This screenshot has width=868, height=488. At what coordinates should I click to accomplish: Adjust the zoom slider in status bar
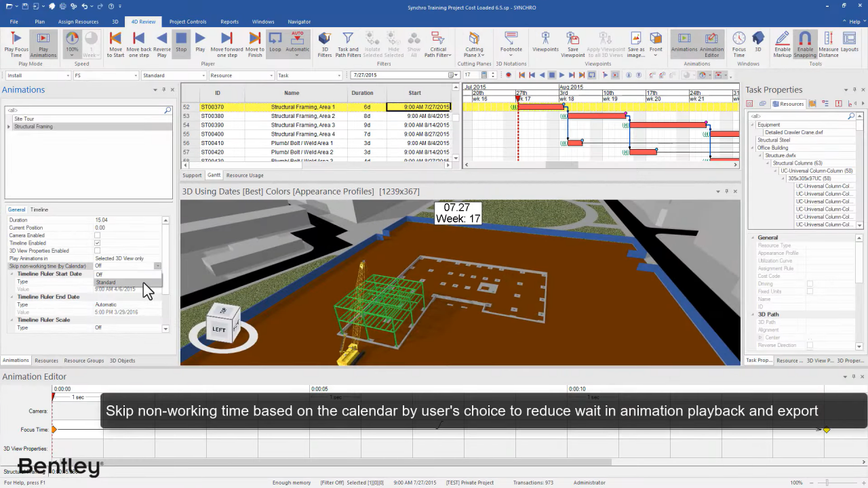point(826,483)
